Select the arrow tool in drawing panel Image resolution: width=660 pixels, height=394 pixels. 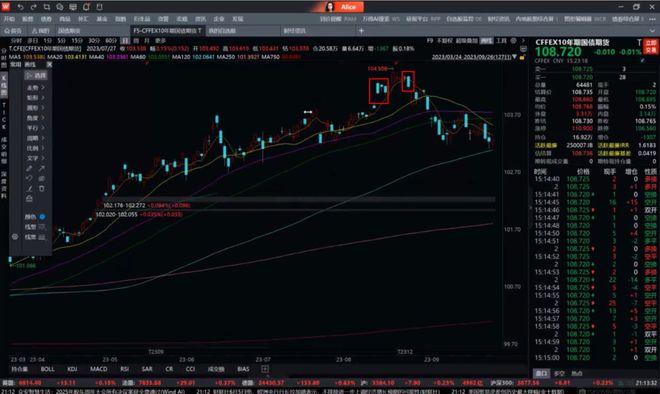coord(42,168)
